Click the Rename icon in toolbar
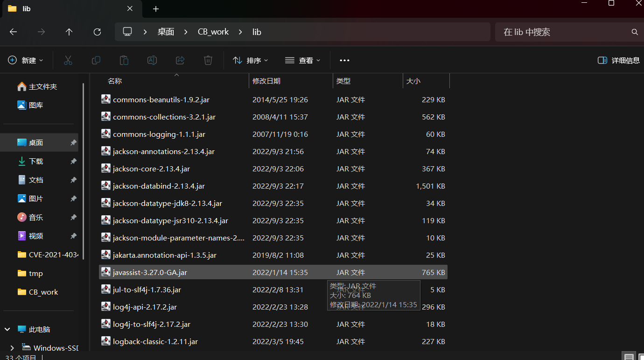Viewport: 644px width, 360px height. (152, 60)
